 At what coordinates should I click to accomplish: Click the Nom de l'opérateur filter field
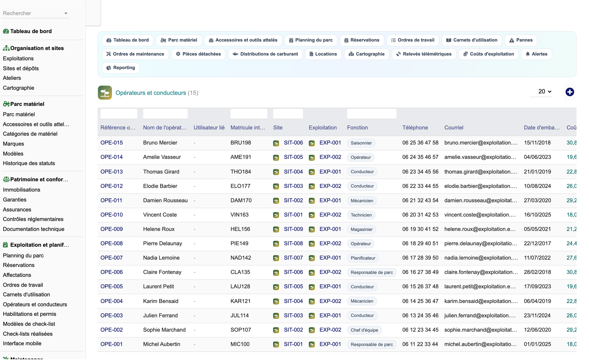click(x=165, y=114)
